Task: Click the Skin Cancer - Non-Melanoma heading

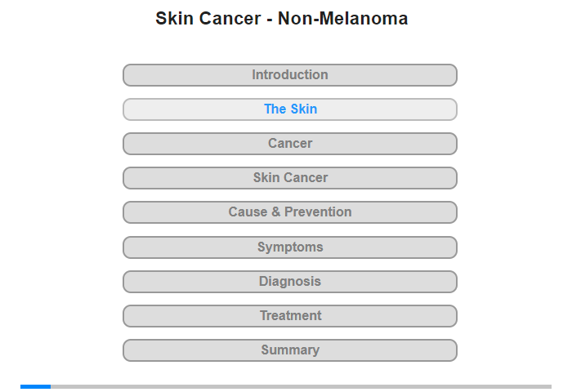Action: pyautogui.click(x=282, y=19)
